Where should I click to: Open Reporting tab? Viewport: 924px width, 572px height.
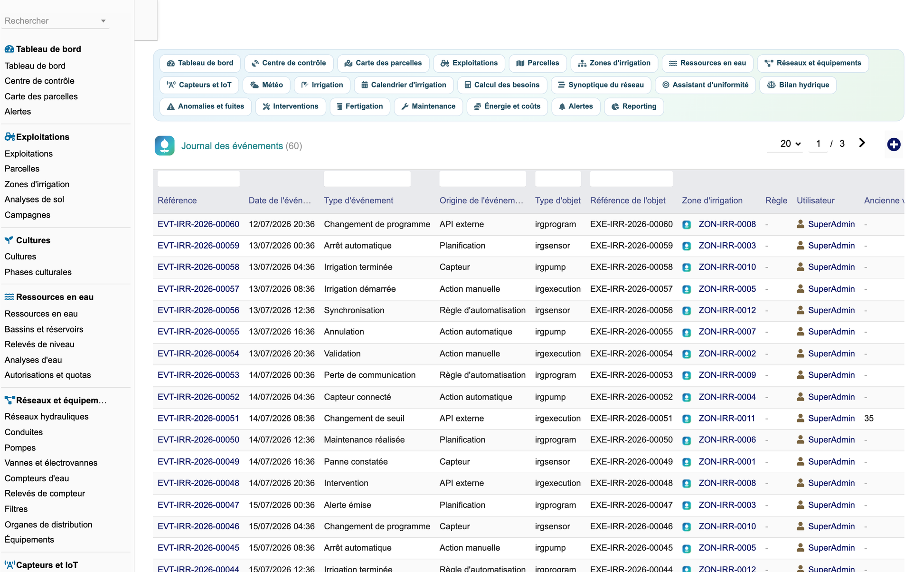(634, 106)
